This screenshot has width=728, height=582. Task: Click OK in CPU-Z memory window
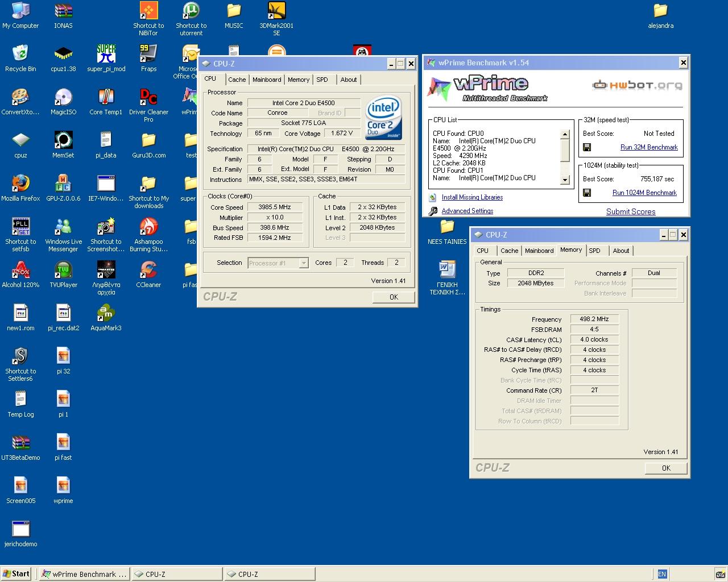pos(666,468)
